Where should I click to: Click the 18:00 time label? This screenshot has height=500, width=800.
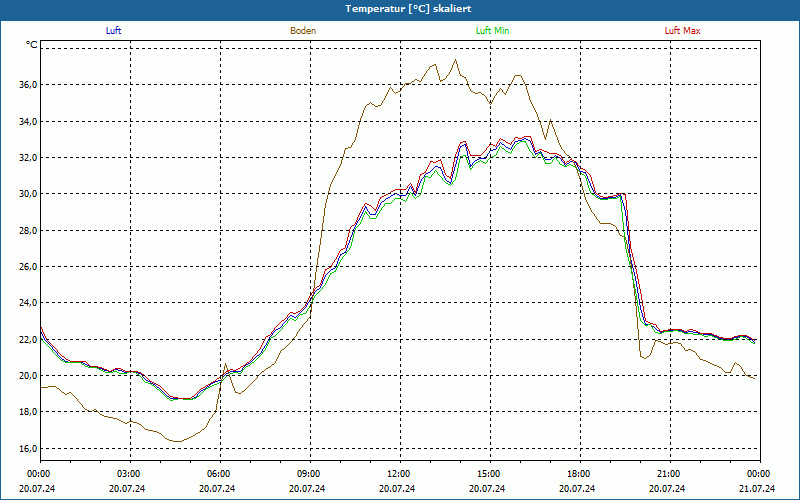coord(580,474)
